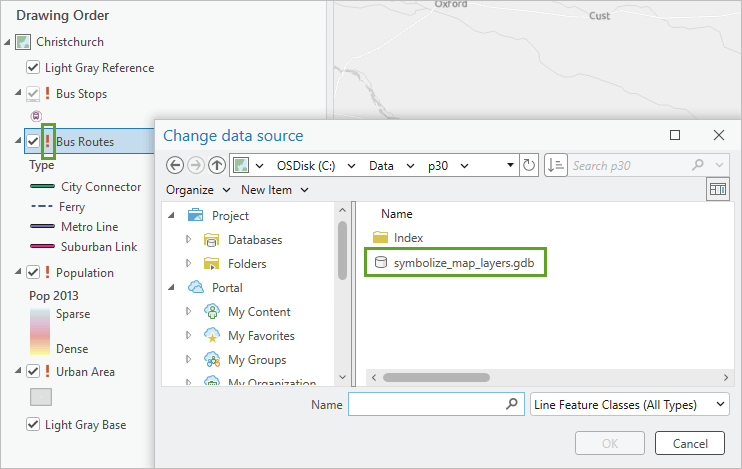This screenshot has width=742, height=469.
Task: Click the Forward arrow in the dialog
Action: point(195,166)
